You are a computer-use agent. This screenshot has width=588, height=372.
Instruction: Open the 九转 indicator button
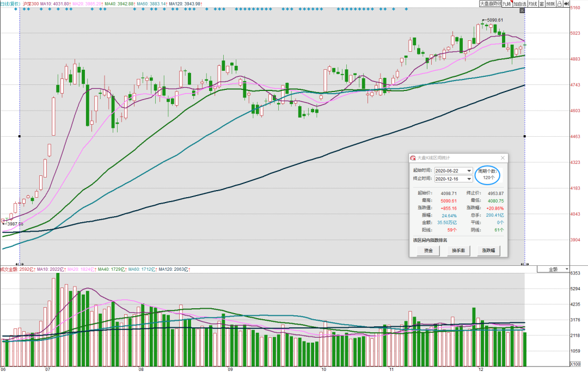coord(507,4)
